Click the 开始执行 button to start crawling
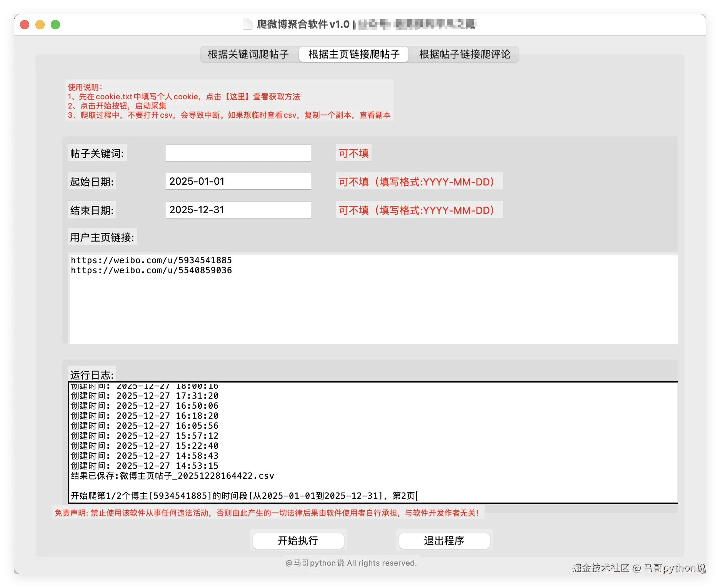720x588 pixels. [298, 540]
